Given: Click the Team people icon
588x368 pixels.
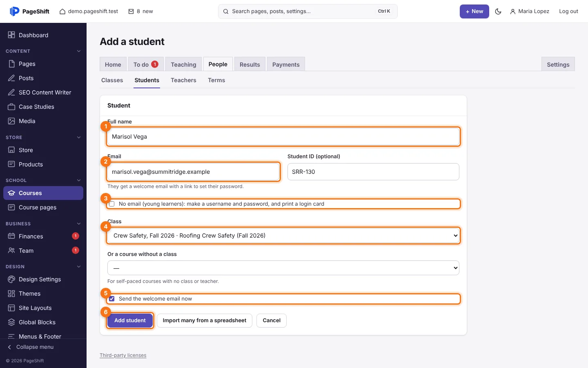Looking at the screenshot, I should (x=11, y=251).
